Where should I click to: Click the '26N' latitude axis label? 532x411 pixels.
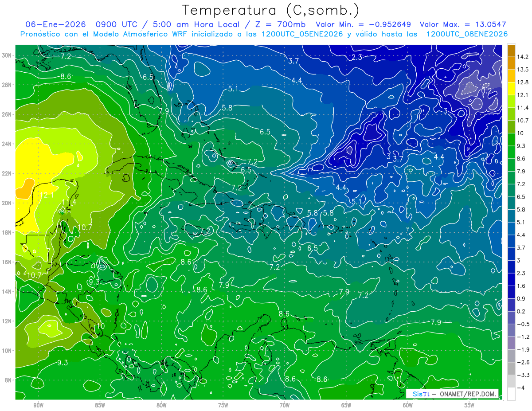7,114
